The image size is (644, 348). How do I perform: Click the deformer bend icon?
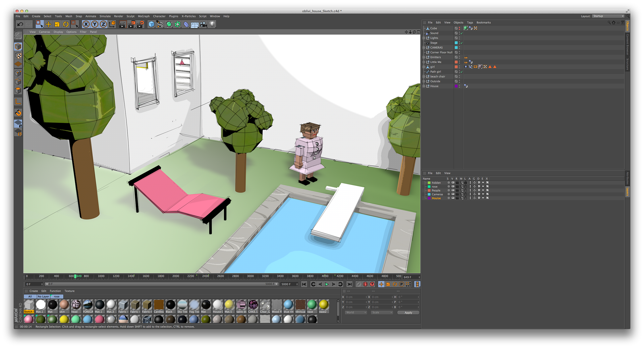pyautogui.click(x=186, y=24)
